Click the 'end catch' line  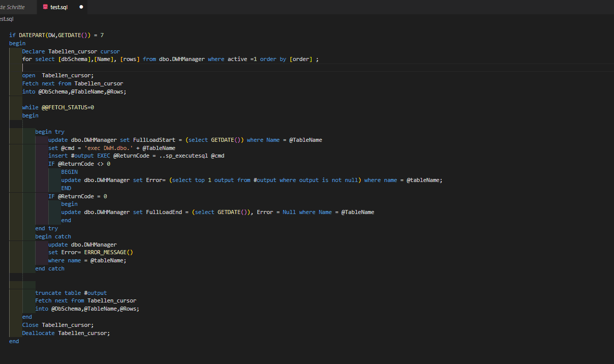pyautogui.click(x=50, y=268)
